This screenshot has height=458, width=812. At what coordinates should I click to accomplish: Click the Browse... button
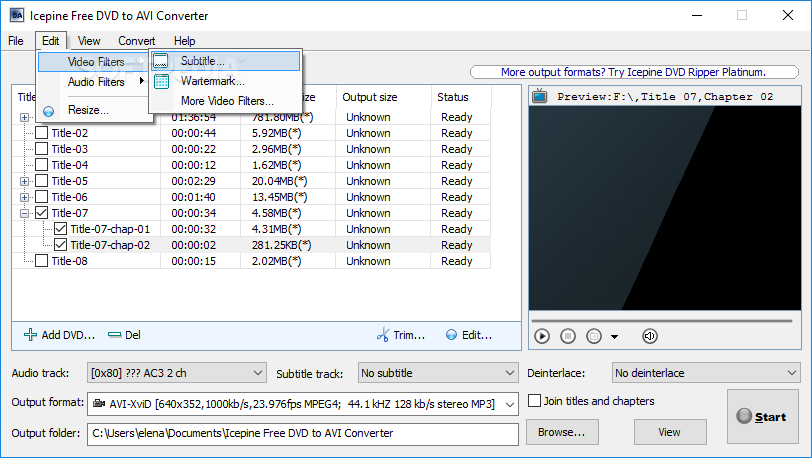(562, 432)
